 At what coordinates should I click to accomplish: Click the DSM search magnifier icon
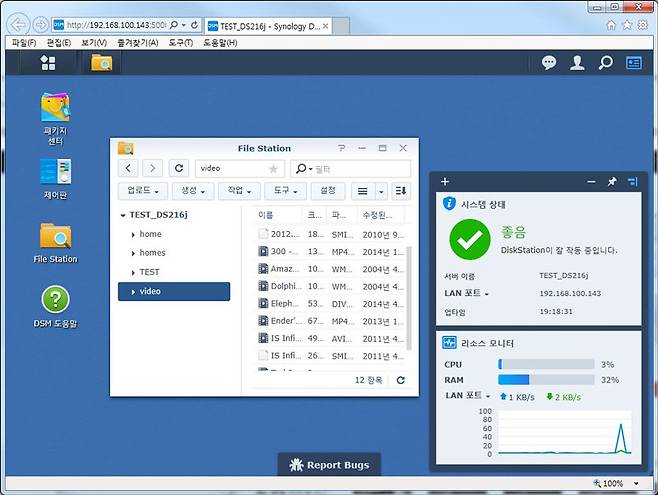coord(605,63)
